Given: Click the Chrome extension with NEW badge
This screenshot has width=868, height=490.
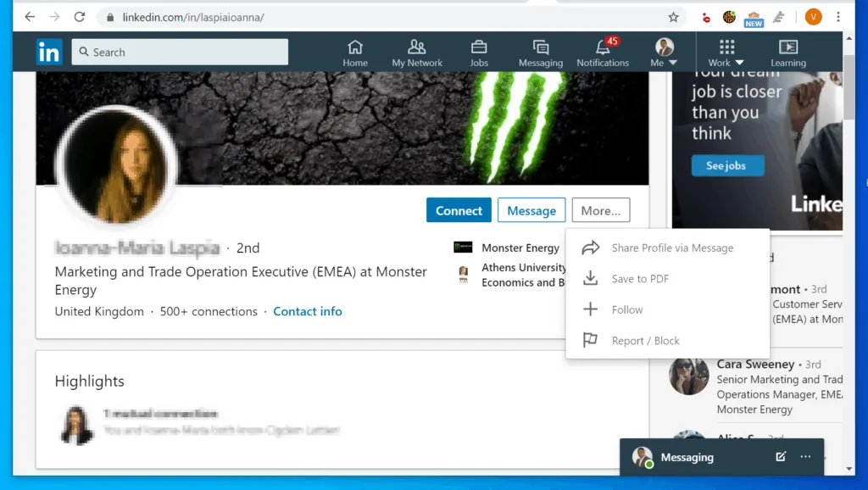Looking at the screenshot, I should (x=754, y=19).
